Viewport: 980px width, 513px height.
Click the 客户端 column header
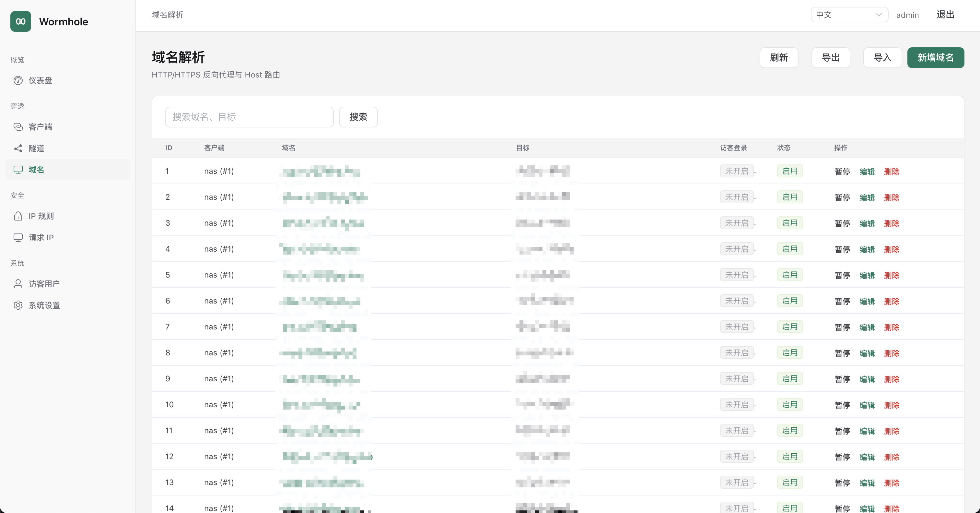coord(214,148)
